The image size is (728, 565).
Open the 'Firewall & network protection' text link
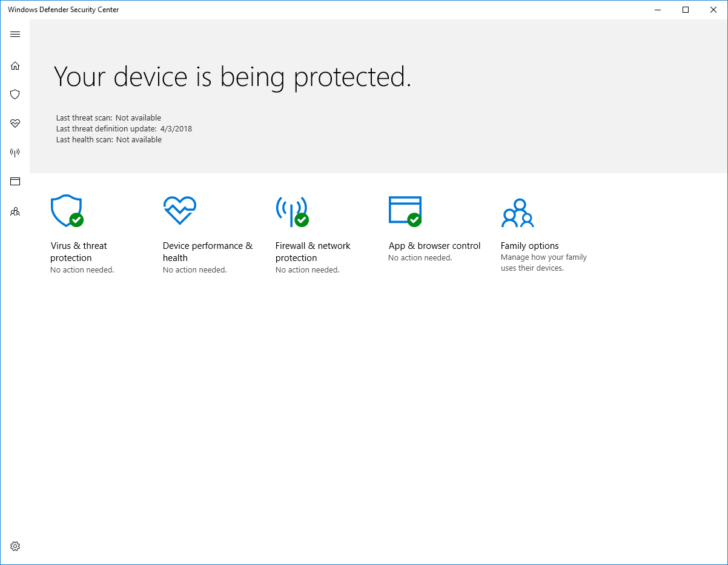tap(313, 252)
